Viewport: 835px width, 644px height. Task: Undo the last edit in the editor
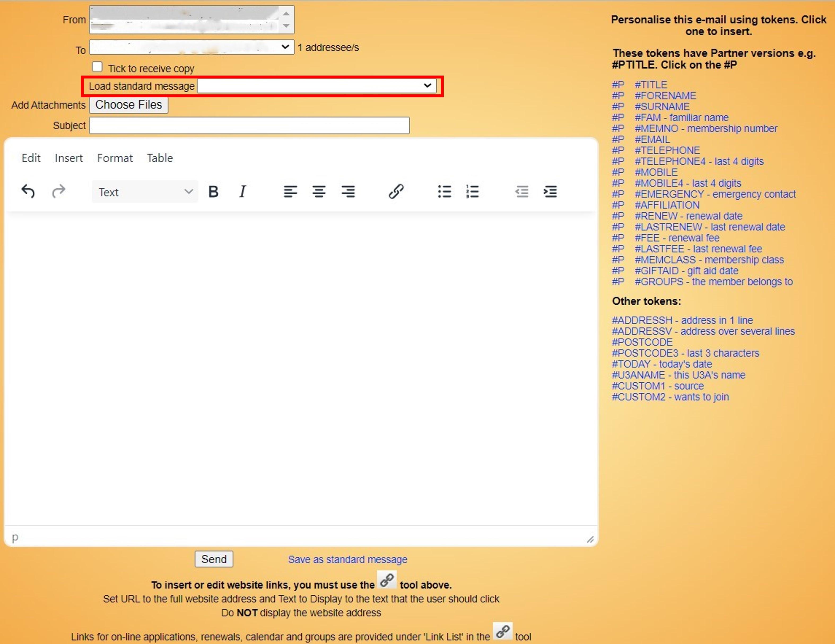tap(28, 191)
